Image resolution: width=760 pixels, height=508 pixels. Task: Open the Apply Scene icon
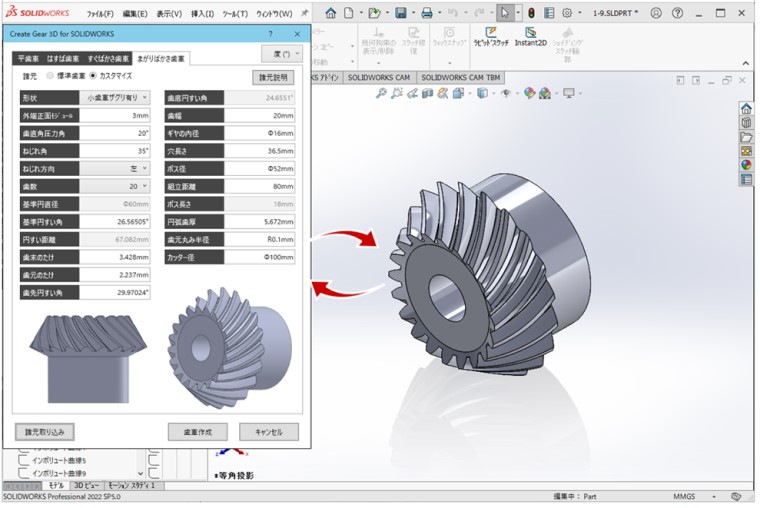click(x=545, y=93)
